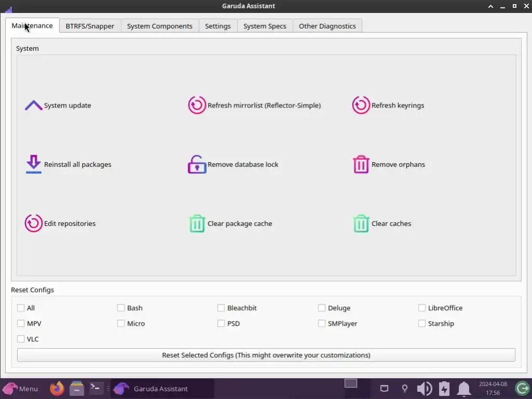Toggle the MPV checkbox
This screenshot has width=532, height=399.
click(21, 323)
